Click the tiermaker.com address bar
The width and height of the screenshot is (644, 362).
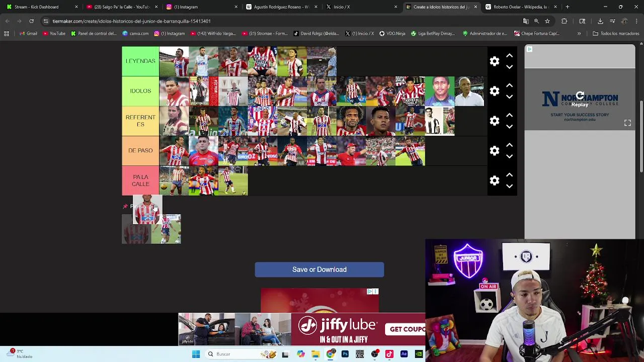[282, 21]
